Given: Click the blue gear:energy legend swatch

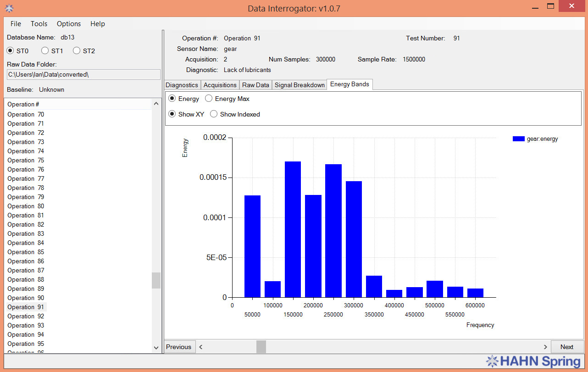Looking at the screenshot, I should 518,139.
